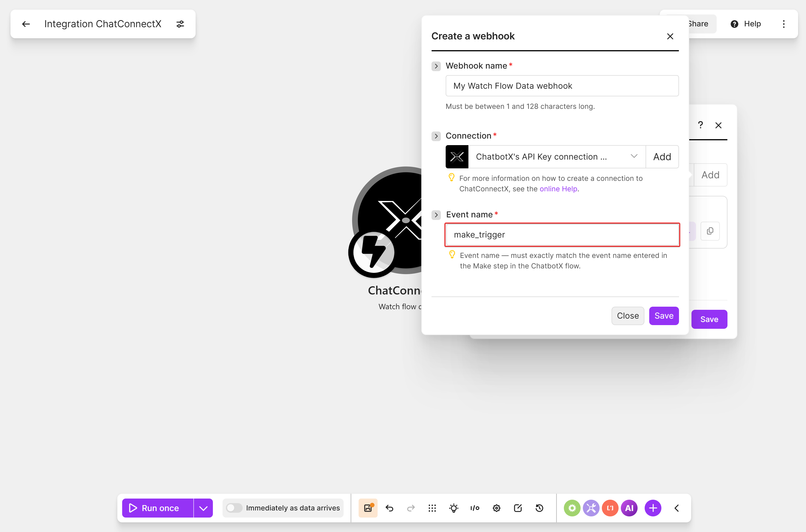The image size is (806, 532).
Task: Open scenario settings gear icon
Action: click(496, 508)
